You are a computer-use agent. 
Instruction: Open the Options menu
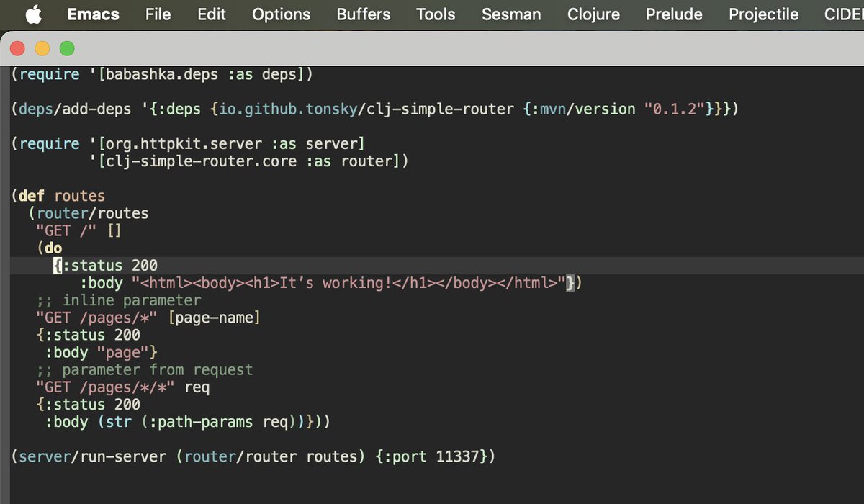tap(281, 14)
